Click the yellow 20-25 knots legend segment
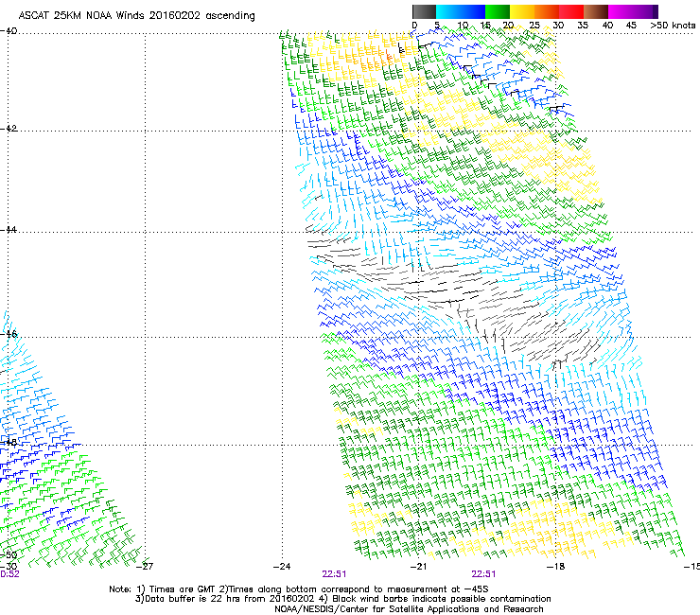This screenshot has height=615, width=700. tap(522, 11)
